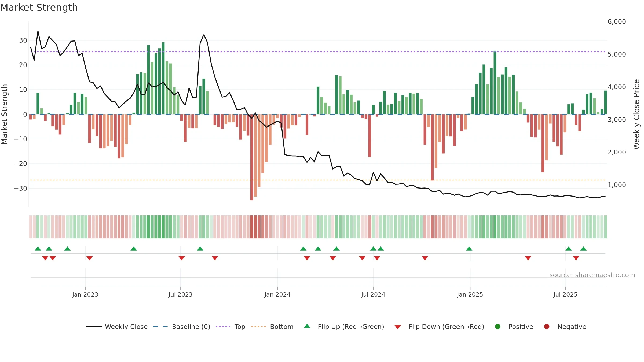Click the 6,000 price axis tick
Viewport: 644px width, 362px height.
tap(617, 22)
